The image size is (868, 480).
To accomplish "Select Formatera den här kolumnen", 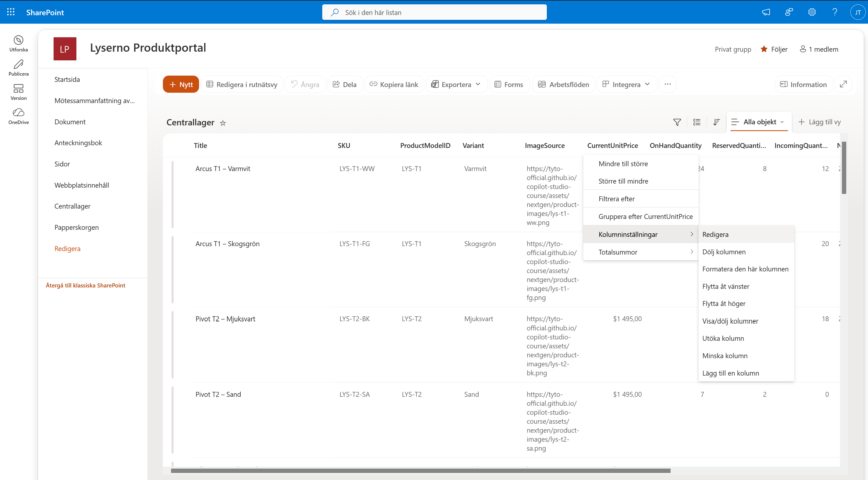I will coord(746,269).
